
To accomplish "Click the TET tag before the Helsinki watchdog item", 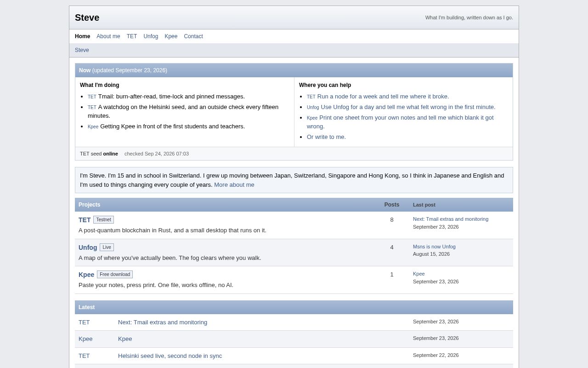I will pos(92,108).
